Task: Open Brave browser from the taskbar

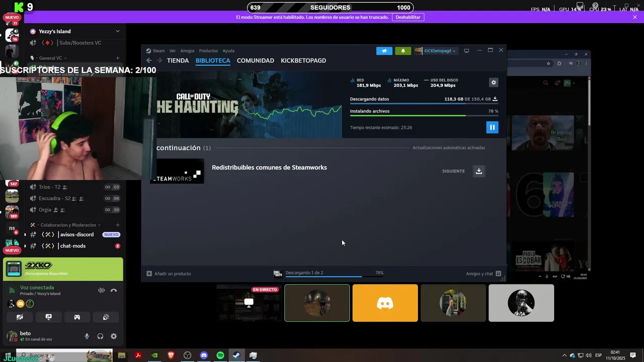Action: (x=171, y=355)
